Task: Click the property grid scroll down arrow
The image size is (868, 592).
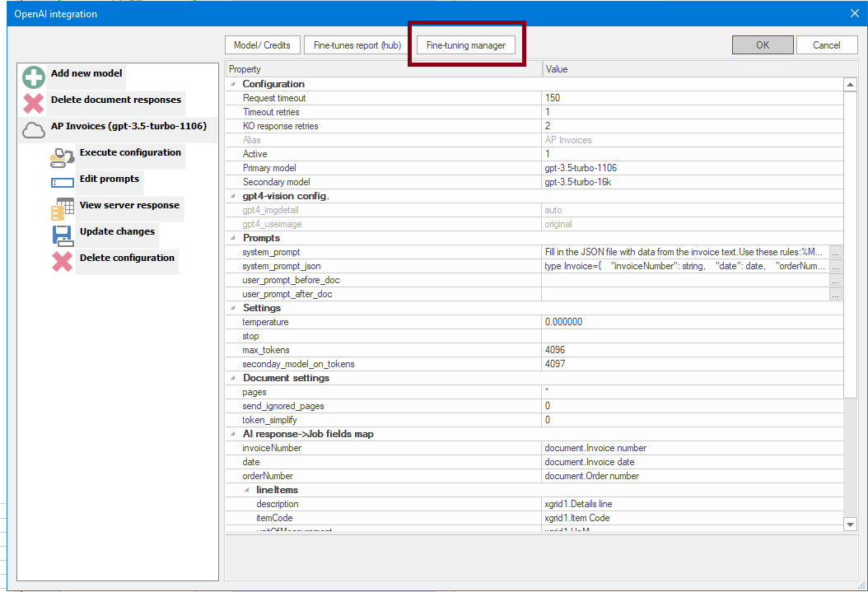Action: point(851,524)
